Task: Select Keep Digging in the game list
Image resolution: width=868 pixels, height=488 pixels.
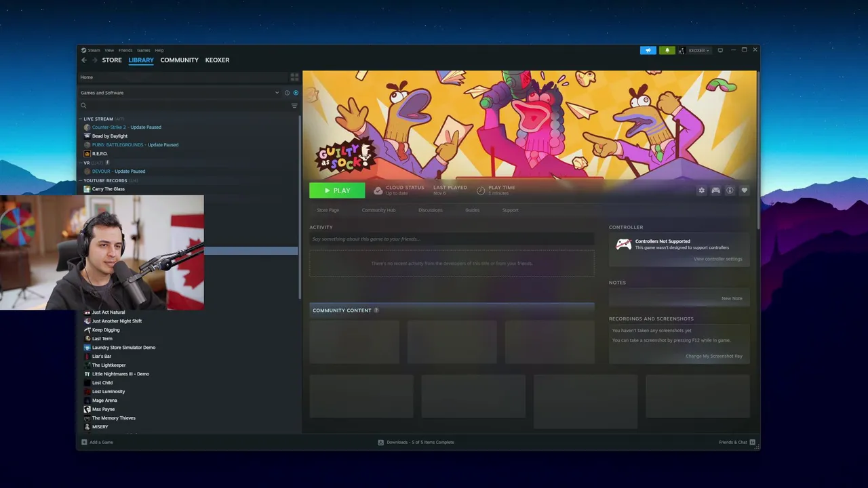Action: [106, 330]
